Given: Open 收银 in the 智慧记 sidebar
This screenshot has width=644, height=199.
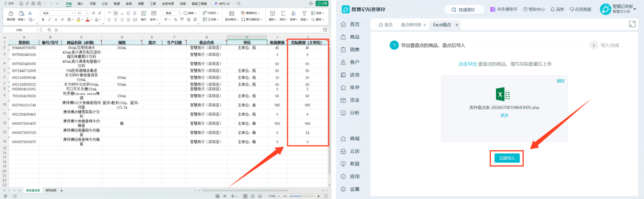Looking at the screenshot, I should pos(351,164).
